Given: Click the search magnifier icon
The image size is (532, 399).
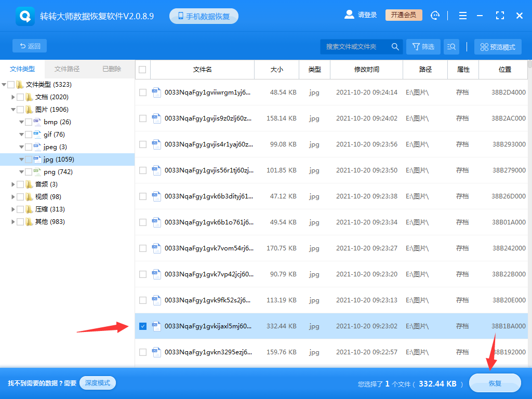Looking at the screenshot, I should tap(395, 46).
